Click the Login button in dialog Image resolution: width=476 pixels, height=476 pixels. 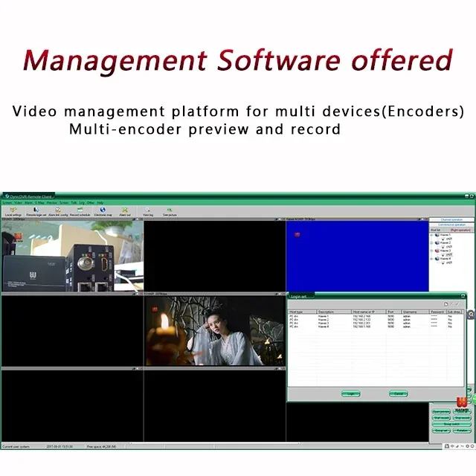point(350,393)
